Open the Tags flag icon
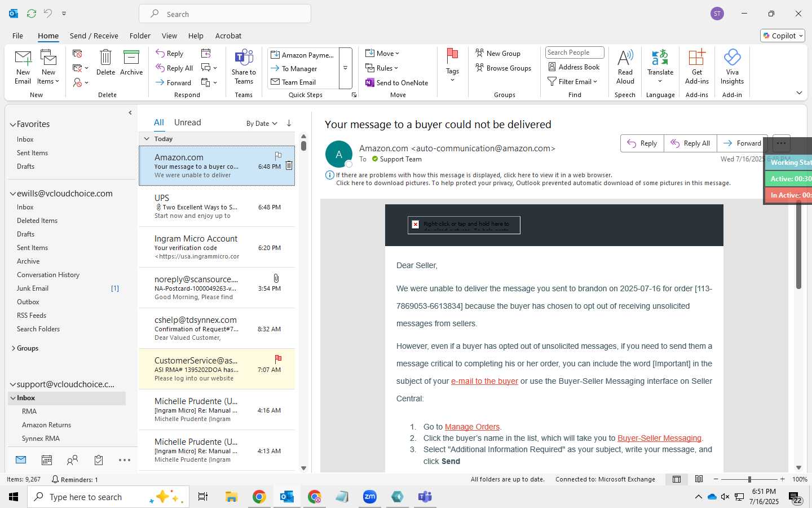Screen dimensions: 812x508 point(452,65)
